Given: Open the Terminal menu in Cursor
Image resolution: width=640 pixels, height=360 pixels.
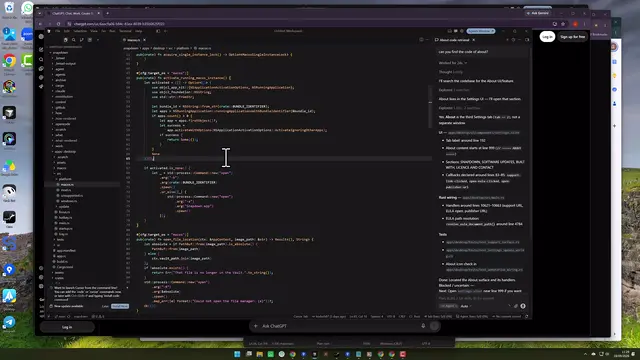Looking at the screenshot, I should tap(125, 31).
